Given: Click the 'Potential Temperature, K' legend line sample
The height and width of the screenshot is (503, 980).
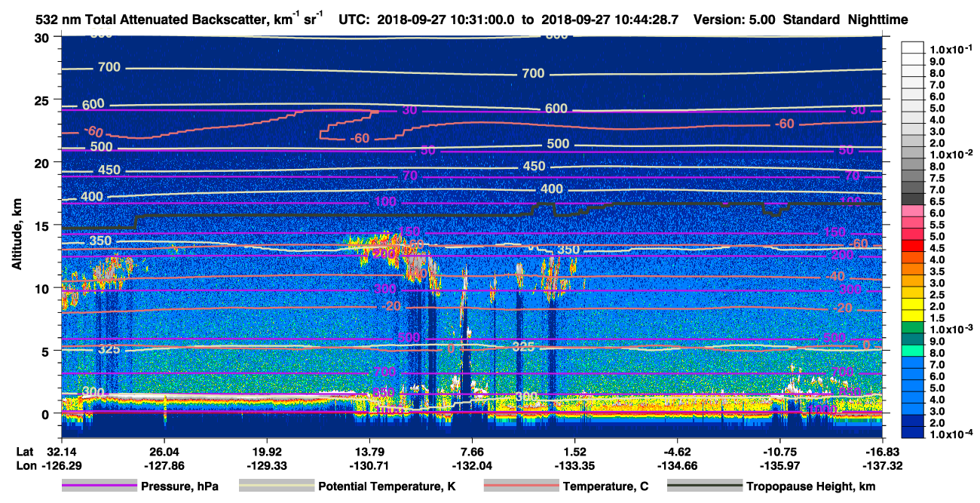Looking at the screenshot, I should [276, 486].
